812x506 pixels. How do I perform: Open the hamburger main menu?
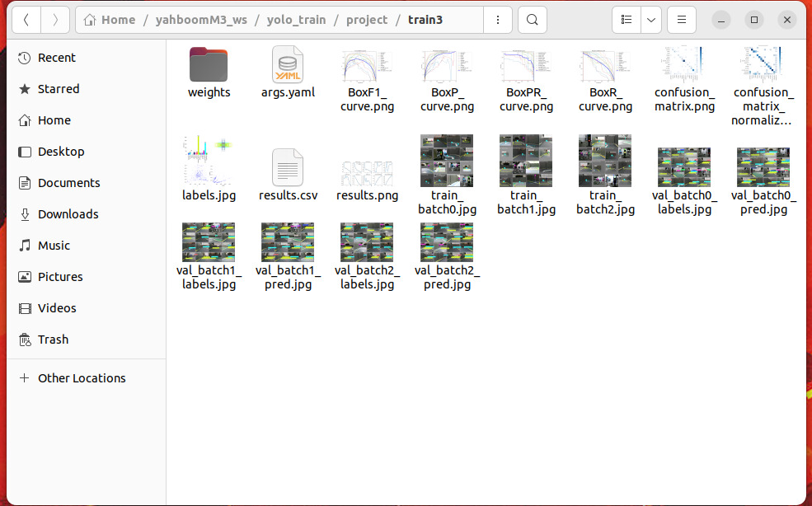coord(681,20)
